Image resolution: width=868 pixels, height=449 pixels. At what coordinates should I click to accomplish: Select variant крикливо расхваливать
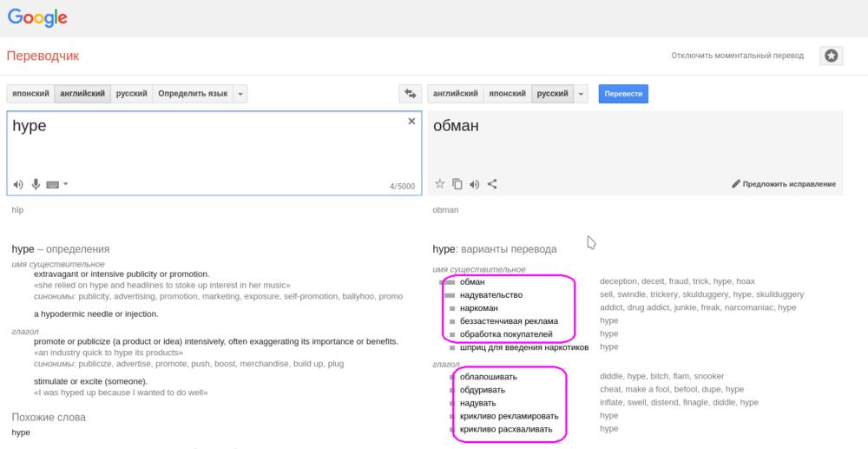(506, 429)
